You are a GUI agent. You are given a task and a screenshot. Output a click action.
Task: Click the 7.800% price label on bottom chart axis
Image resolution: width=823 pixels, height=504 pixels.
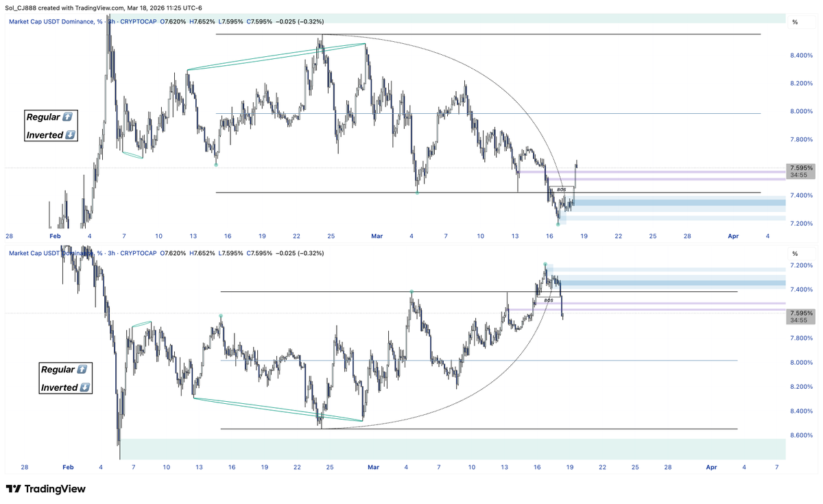point(802,338)
